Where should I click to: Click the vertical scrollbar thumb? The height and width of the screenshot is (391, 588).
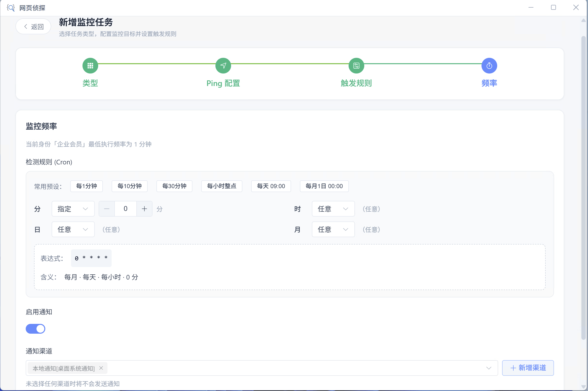[584, 188]
